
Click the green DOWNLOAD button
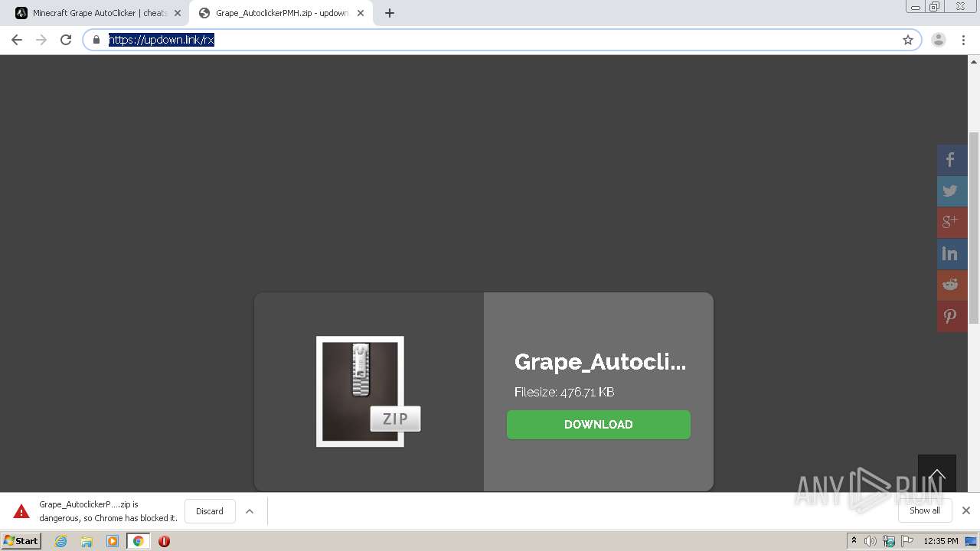[599, 425]
